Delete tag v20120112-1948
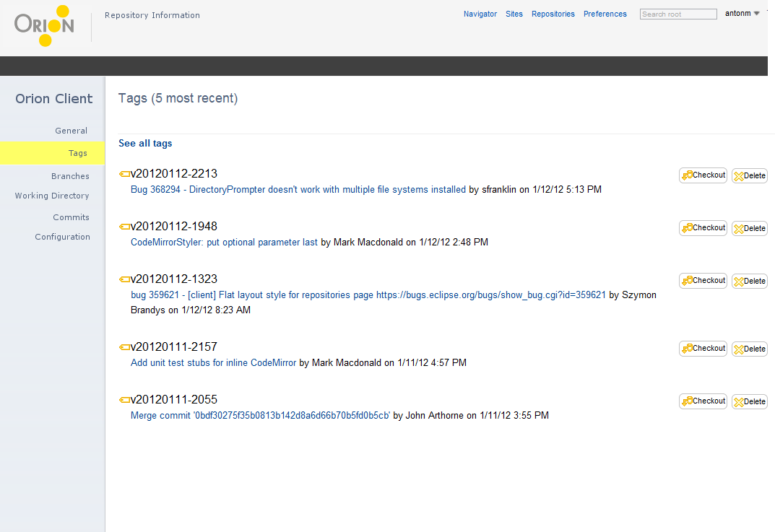 click(x=749, y=229)
